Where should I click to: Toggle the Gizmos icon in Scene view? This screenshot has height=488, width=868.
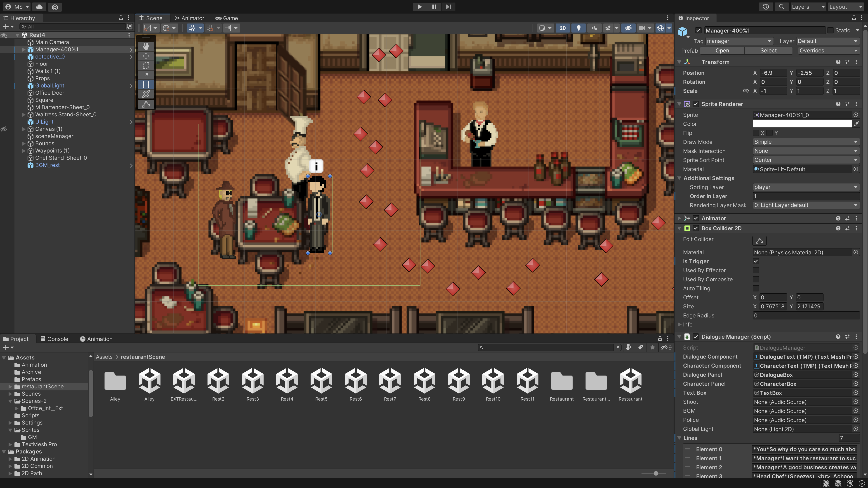click(660, 28)
